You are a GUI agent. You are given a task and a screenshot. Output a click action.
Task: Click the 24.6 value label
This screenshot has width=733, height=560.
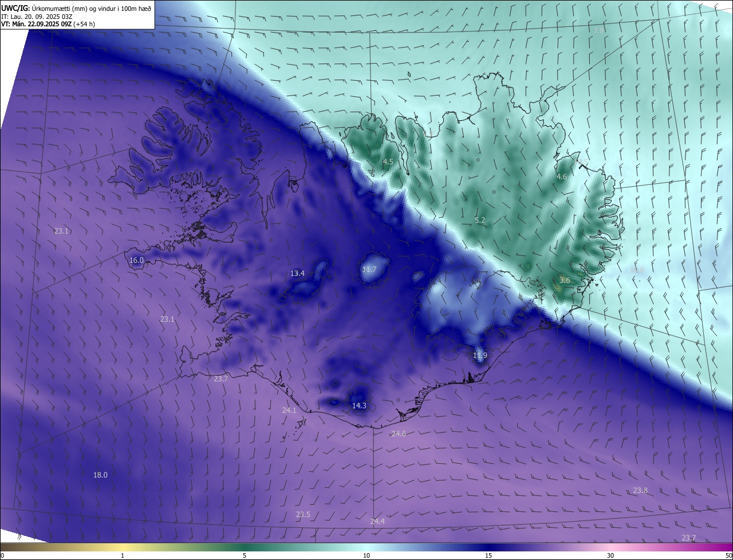pyautogui.click(x=399, y=433)
